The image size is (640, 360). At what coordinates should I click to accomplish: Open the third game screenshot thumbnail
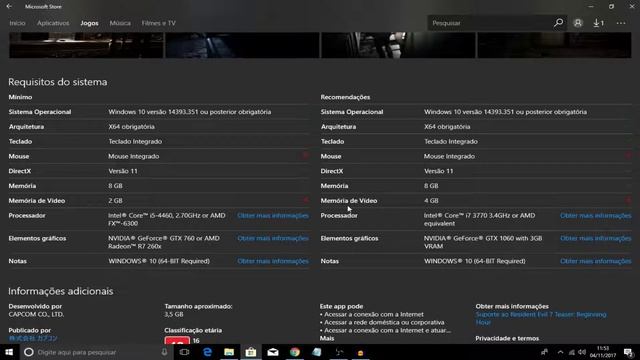398,45
